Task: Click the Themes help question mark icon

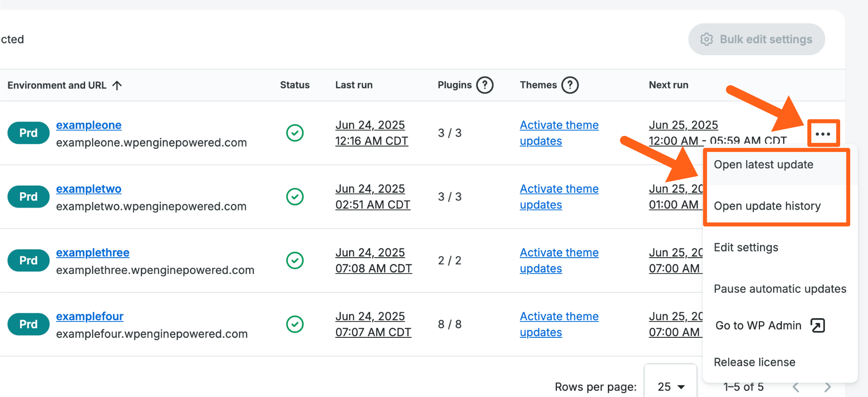Action: point(569,85)
